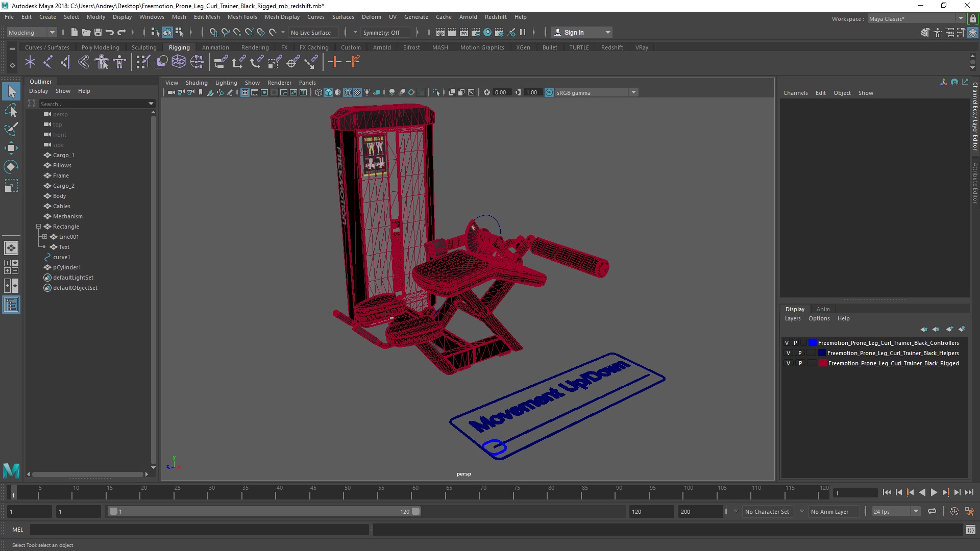Click the Controllers layer blue color swatch
Viewport: 980px width, 551px height.
pos(813,343)
